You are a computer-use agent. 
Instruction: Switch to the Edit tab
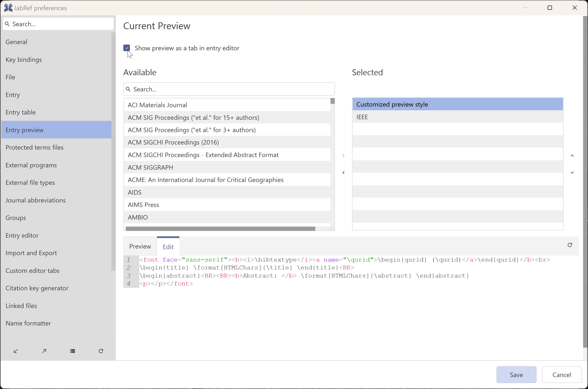click(x=168, y=247)
